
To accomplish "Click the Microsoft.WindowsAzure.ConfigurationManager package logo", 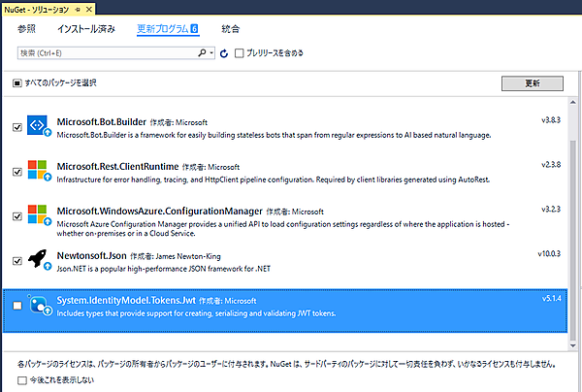I will 38,214.
